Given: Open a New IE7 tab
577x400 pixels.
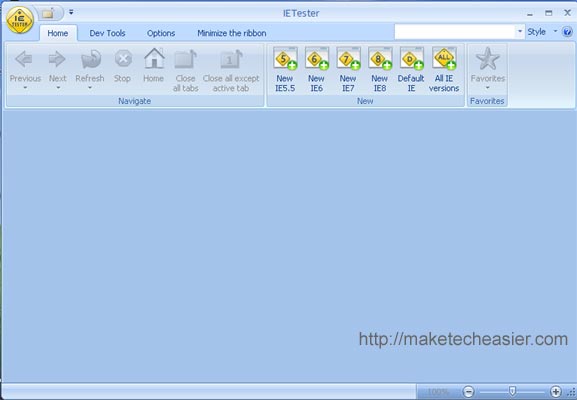Looking at the screenshot, I should (348, 69).
